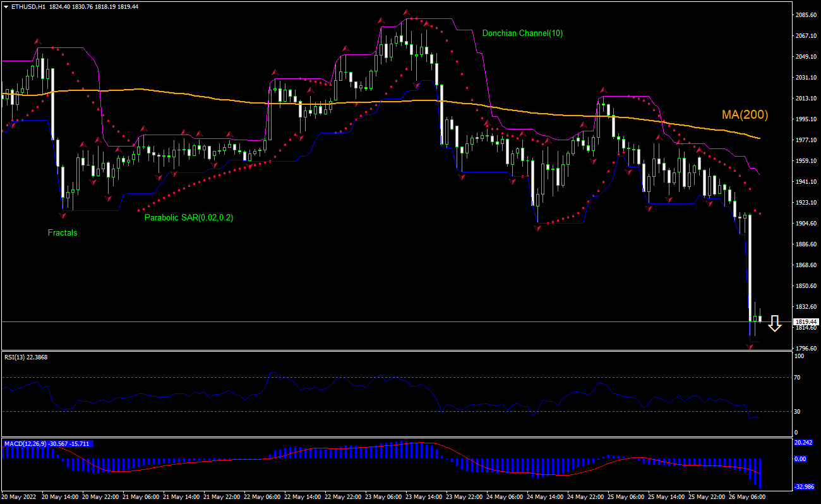Expand the RSI(13) subwindow header
The height and width of the screenshot is (504, 821).
25,357
